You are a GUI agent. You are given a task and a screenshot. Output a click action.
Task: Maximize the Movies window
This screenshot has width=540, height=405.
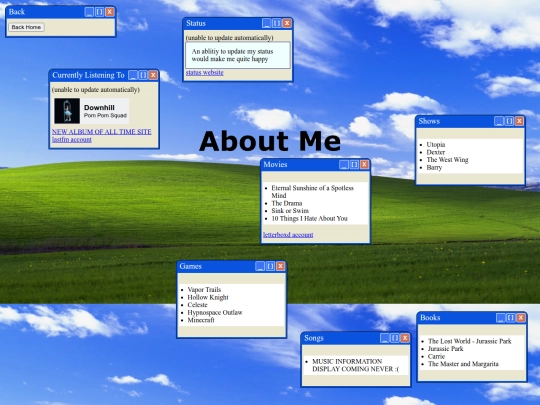click(354, 165)
